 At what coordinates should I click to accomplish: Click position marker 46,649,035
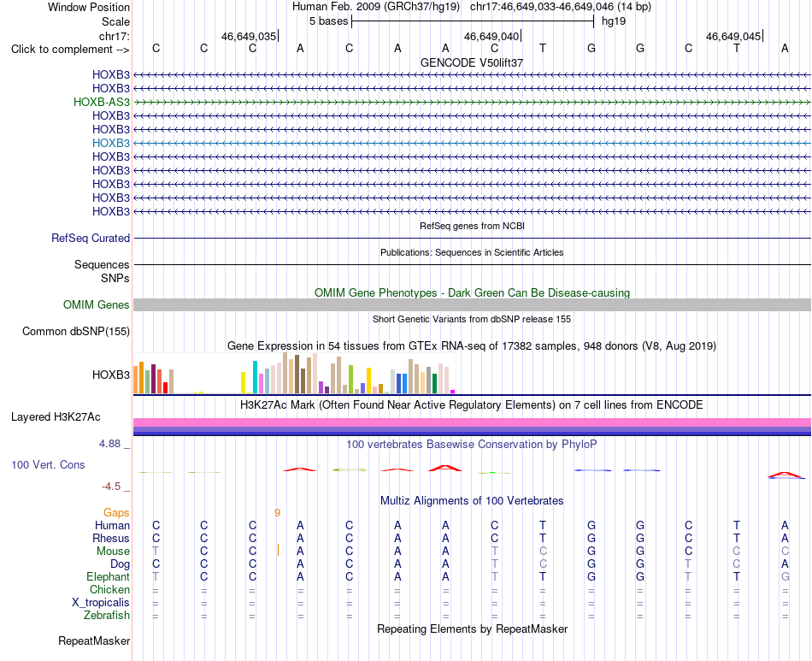click(x=249, y=36)
